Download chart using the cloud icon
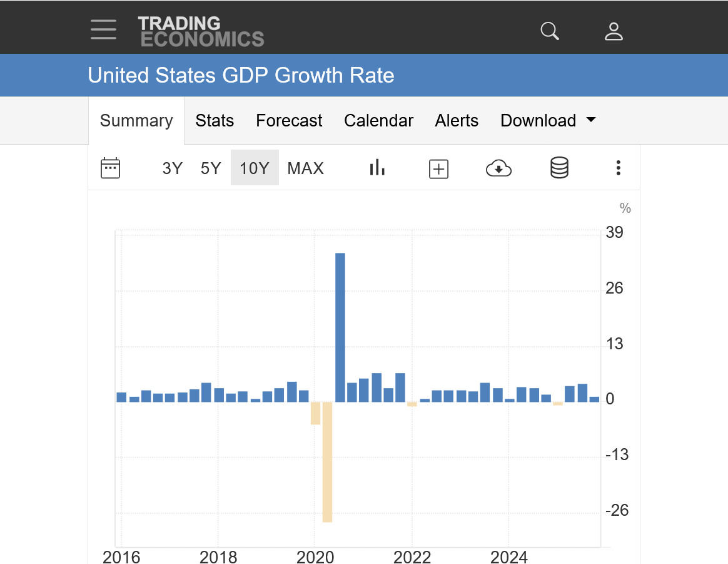The width and height of the screenshot is (728, 564). [x=498, y=168]
